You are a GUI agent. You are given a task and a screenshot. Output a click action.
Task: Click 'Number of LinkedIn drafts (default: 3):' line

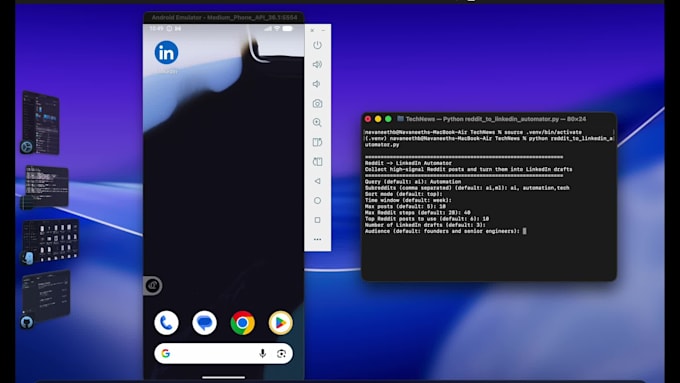click(425, 225)
